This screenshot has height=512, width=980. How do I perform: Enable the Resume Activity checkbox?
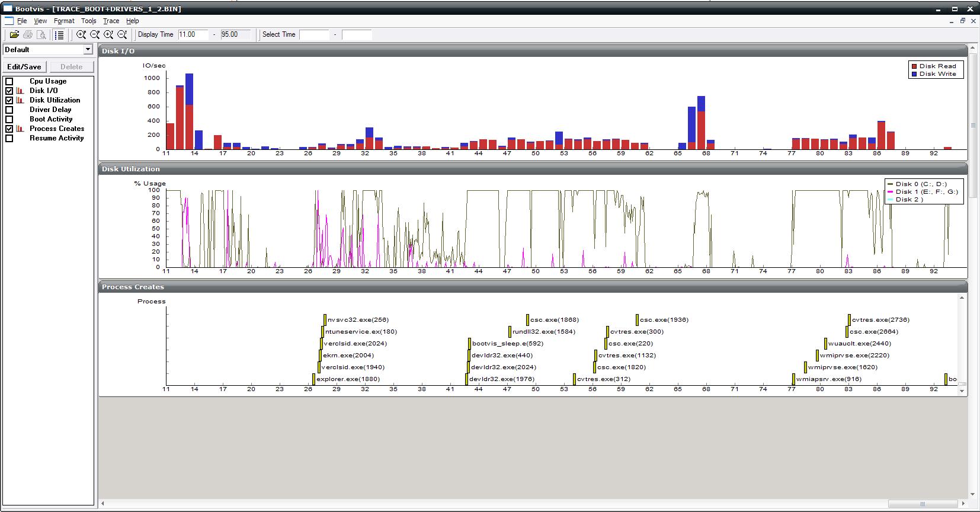(9, 139)
